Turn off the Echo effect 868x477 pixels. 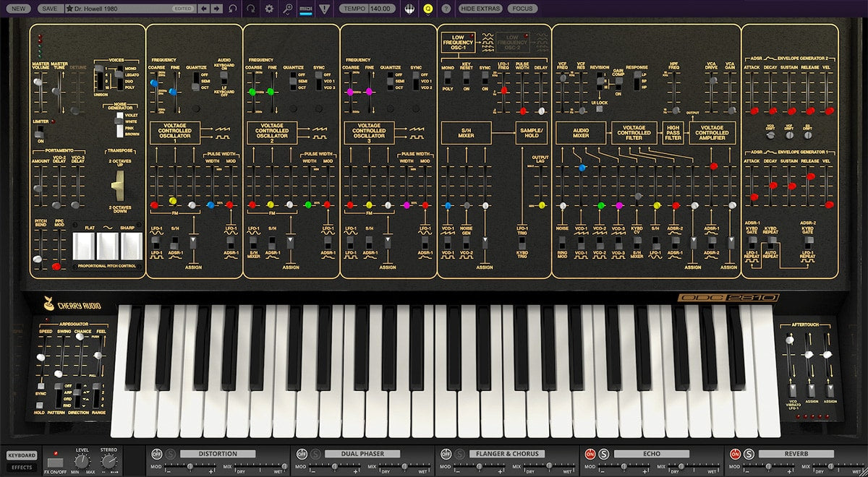[590, 454]
